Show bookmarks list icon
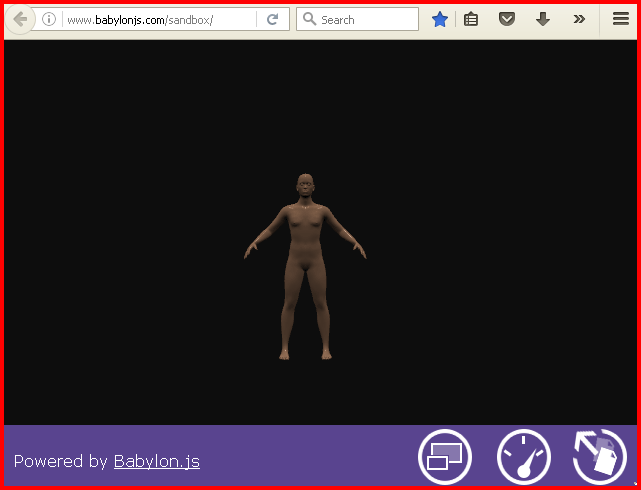 pos(471,19)
